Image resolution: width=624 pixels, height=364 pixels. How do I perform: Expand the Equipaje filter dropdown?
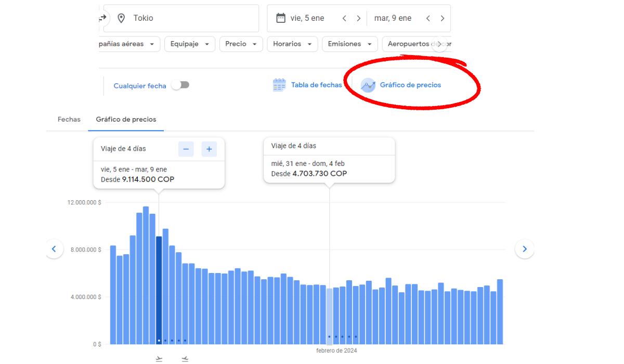point(190,44)
